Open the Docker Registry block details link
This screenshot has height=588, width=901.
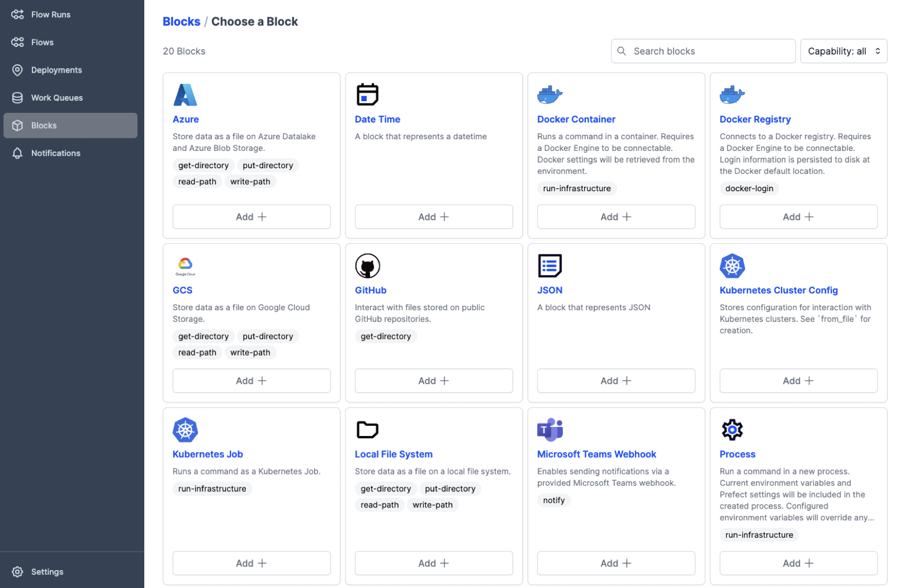click(755, 119)
